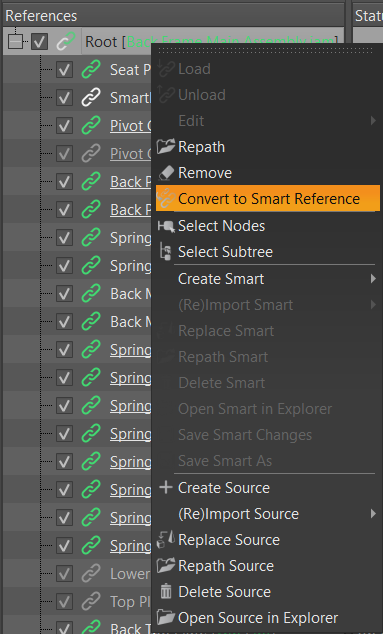Image resolution: width=383 pixels, height=634 pixels.
Task: Choose the Save Smart As entry
Action: 268,461
